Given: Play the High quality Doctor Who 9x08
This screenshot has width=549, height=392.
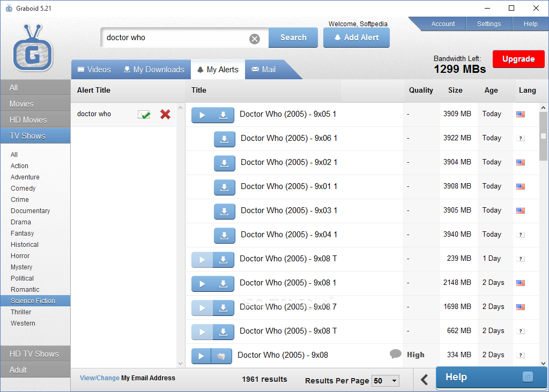Looking at the screenshot, I should click(202, 356).
